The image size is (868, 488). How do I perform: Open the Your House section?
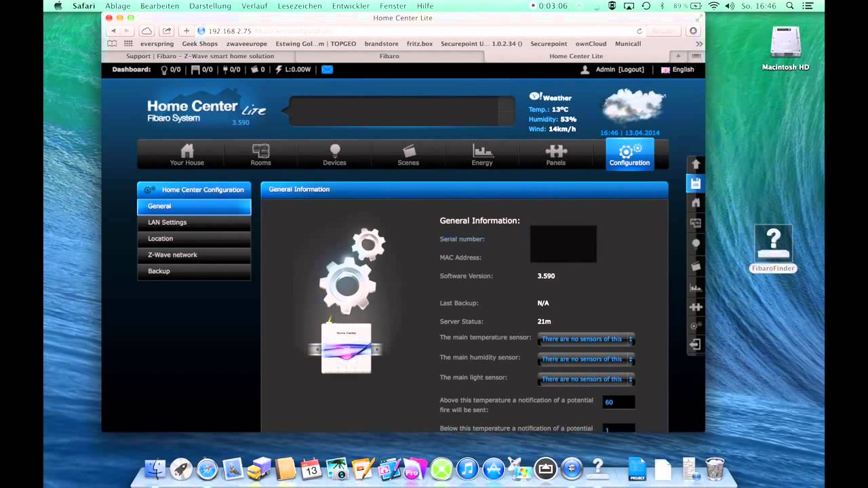click(x=186, y=155)
